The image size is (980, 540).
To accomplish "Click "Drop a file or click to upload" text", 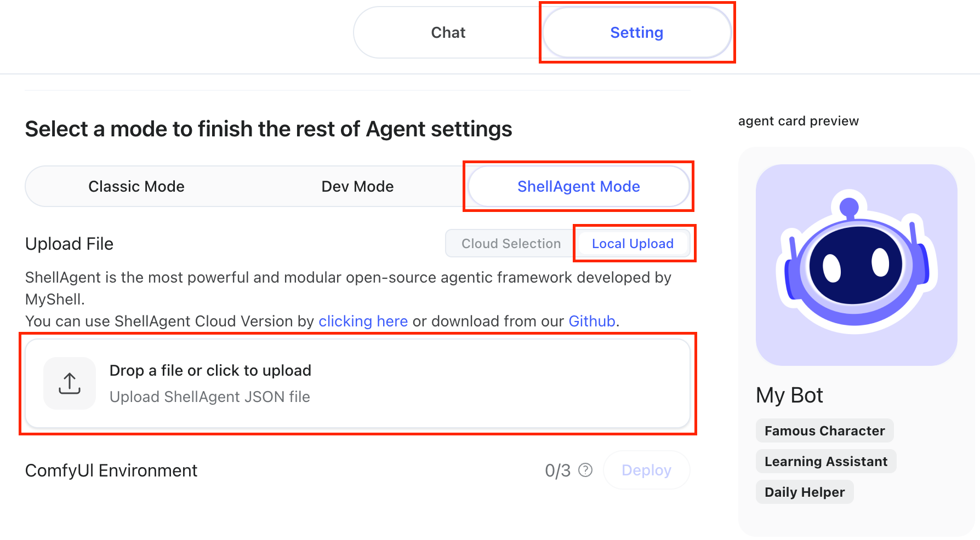I will (x=210, y=371).
